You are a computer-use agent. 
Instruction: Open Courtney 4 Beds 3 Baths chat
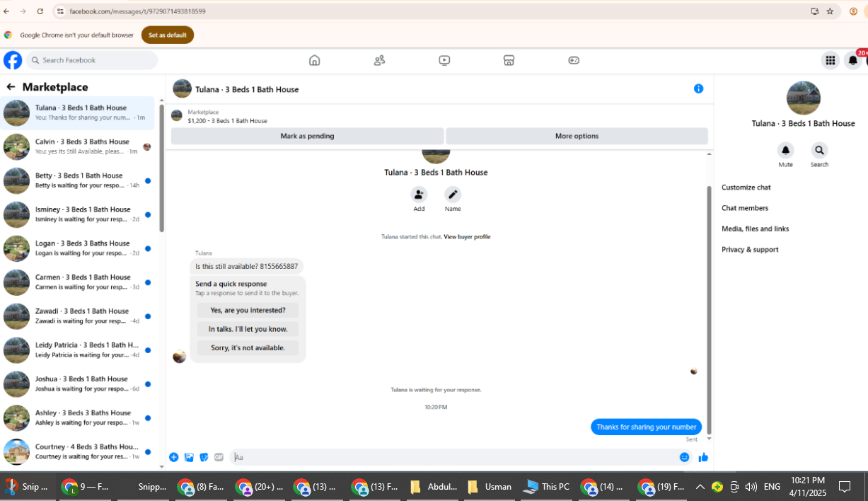point(77,452)
